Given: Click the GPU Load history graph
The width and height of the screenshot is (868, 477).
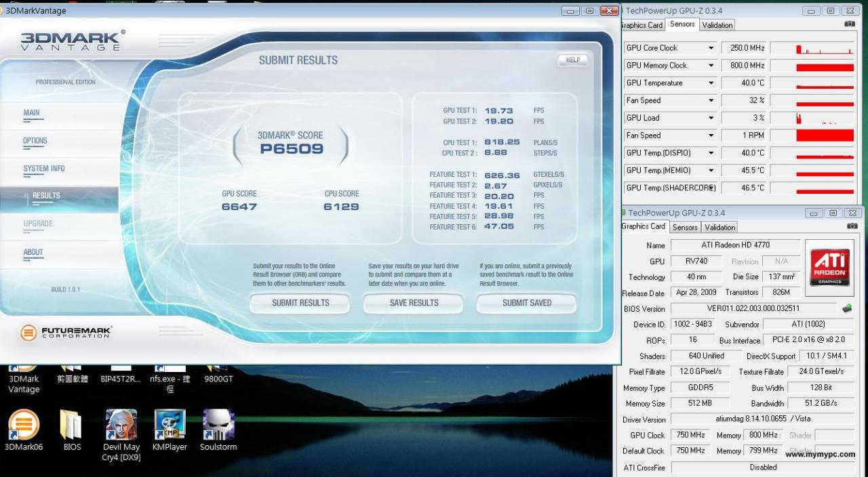Looking at the screenshot, I should (x=812, y=118).
